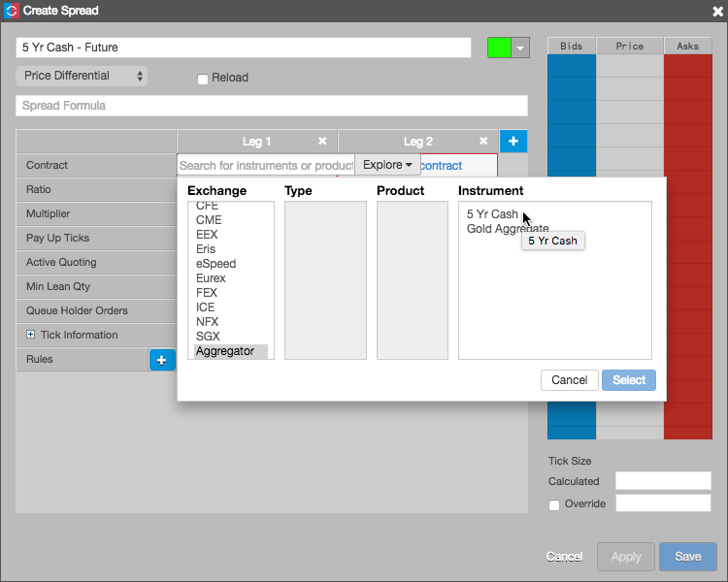The width and height of the screenshot is (728, 582).
Task: Click the Queue Holder Orders row label
Action: [77, 310]
